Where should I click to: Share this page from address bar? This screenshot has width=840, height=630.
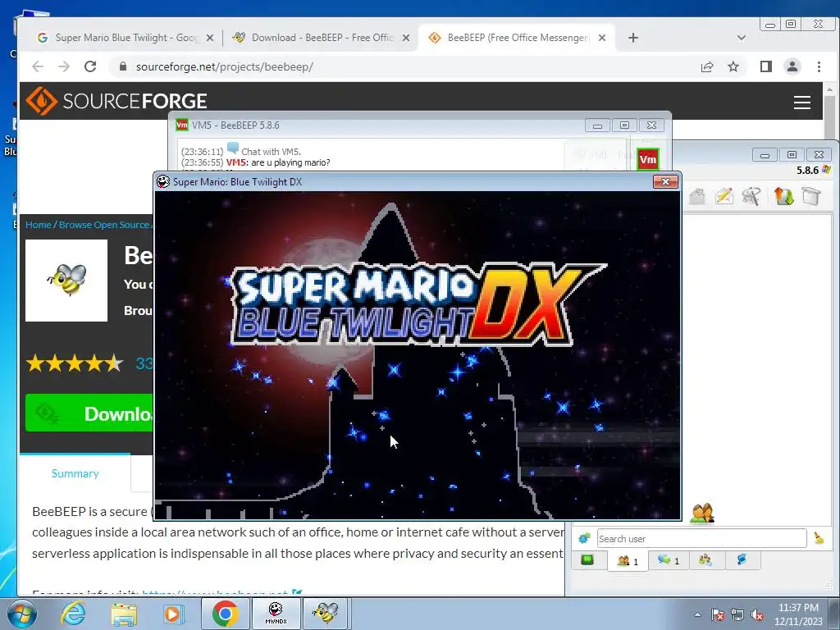(707, 66)
